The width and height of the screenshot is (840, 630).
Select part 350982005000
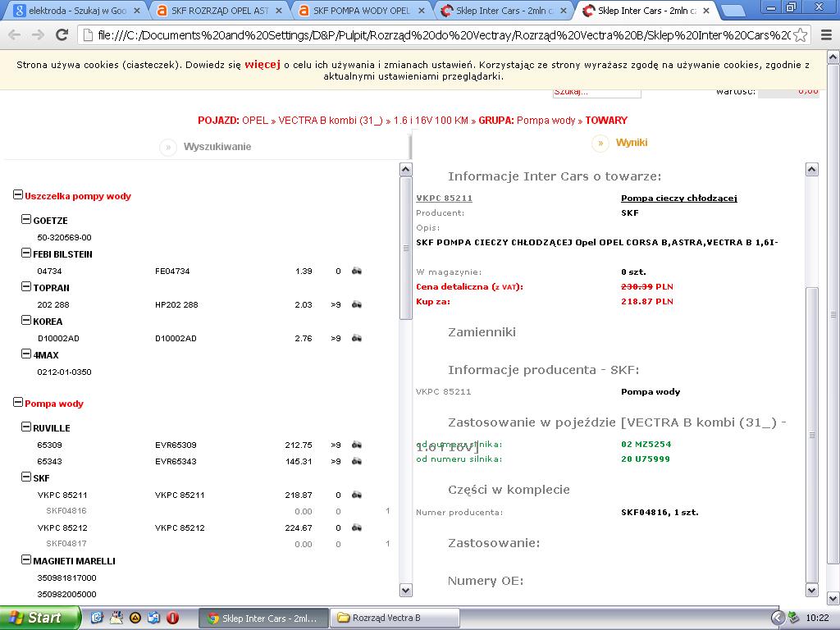67,594
